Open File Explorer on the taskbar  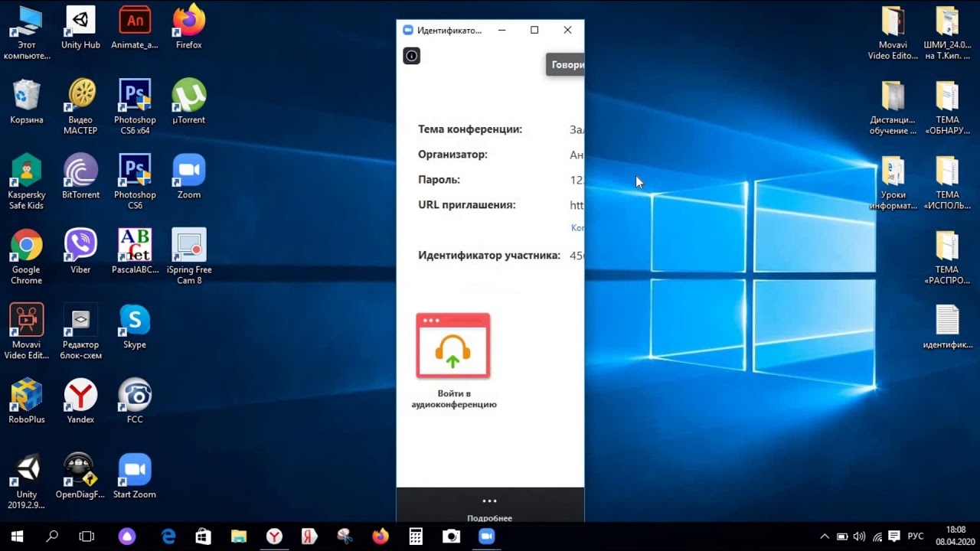point(238,536)
